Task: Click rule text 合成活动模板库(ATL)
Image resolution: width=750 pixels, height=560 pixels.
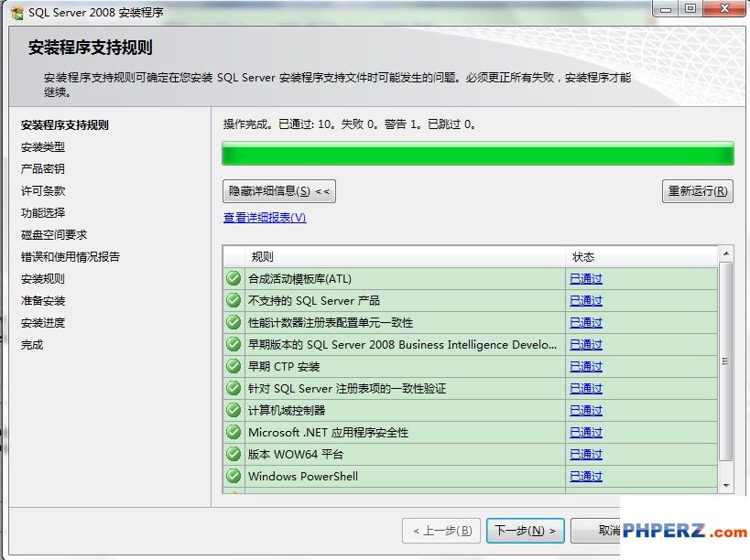Action: click(x=299, y=278)
